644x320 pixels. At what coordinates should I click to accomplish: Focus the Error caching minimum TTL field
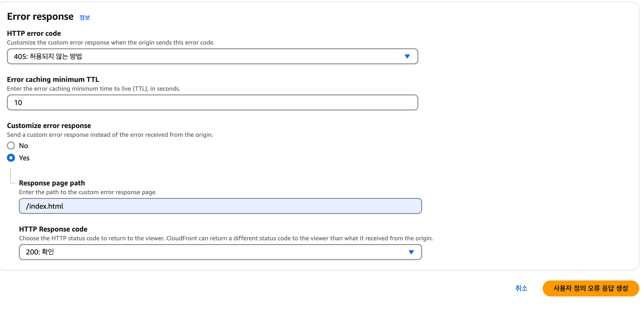[212, 103]
